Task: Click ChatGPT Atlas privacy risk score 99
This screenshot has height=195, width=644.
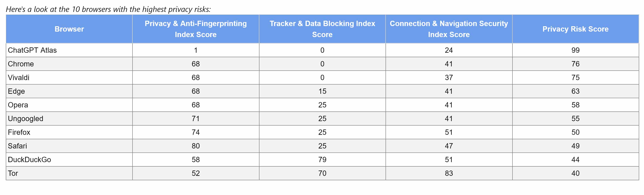Action: (x=575, y=50)
